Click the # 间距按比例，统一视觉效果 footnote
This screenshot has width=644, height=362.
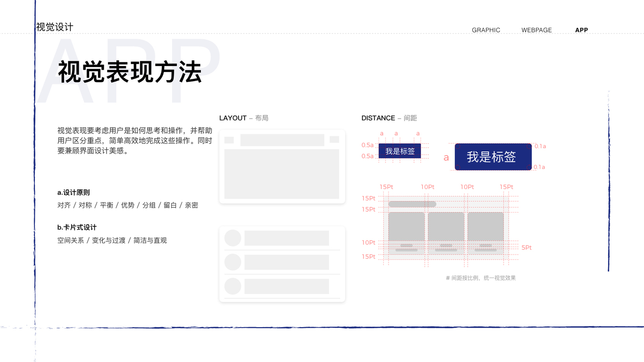[481, 278]
